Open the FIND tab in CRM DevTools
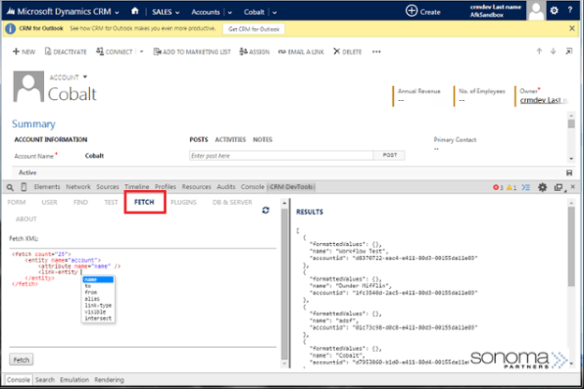The image size is (584, 389). [x=80, y=202]
